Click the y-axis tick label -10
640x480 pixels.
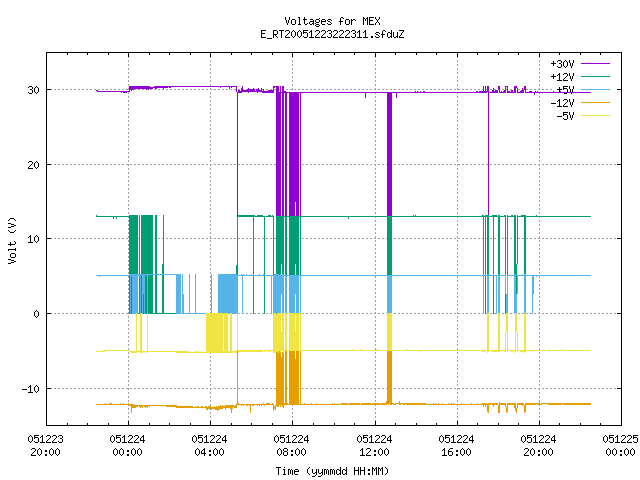[31, 389]
